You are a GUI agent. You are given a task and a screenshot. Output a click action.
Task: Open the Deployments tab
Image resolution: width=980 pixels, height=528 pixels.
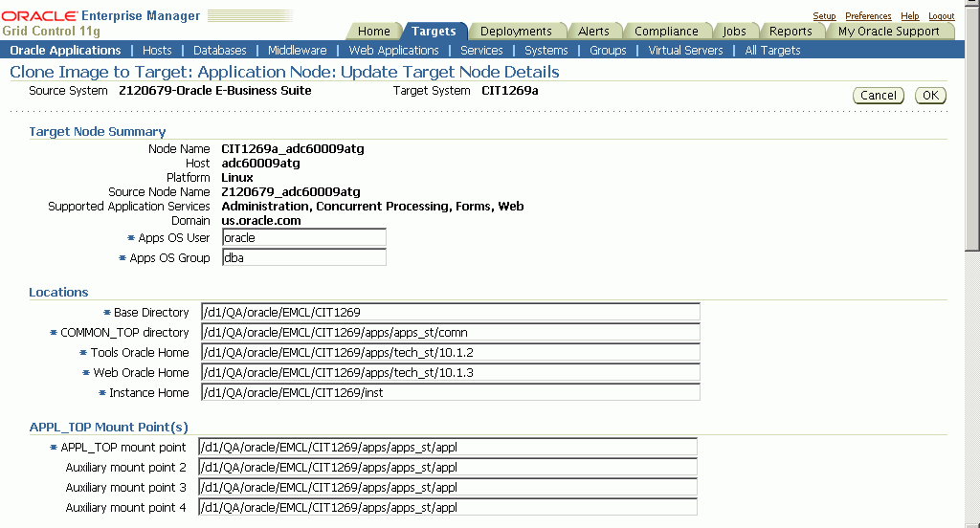coord(516,32)
